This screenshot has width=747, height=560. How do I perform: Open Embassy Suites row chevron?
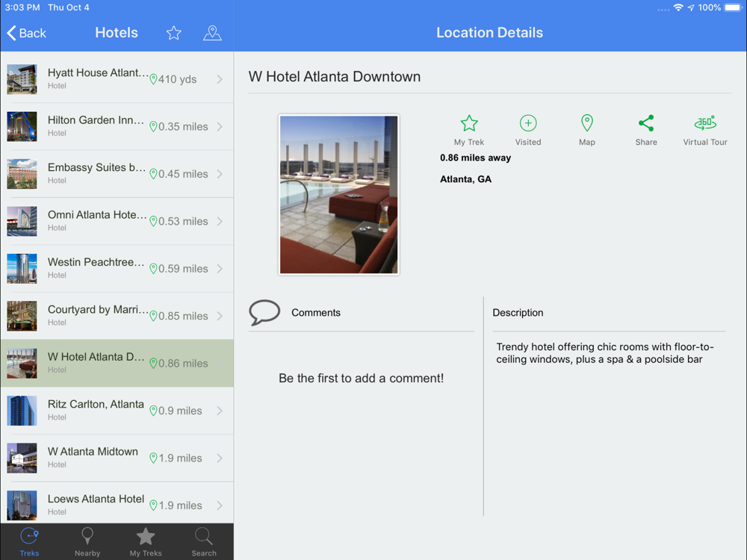click(x=220, y=174)
